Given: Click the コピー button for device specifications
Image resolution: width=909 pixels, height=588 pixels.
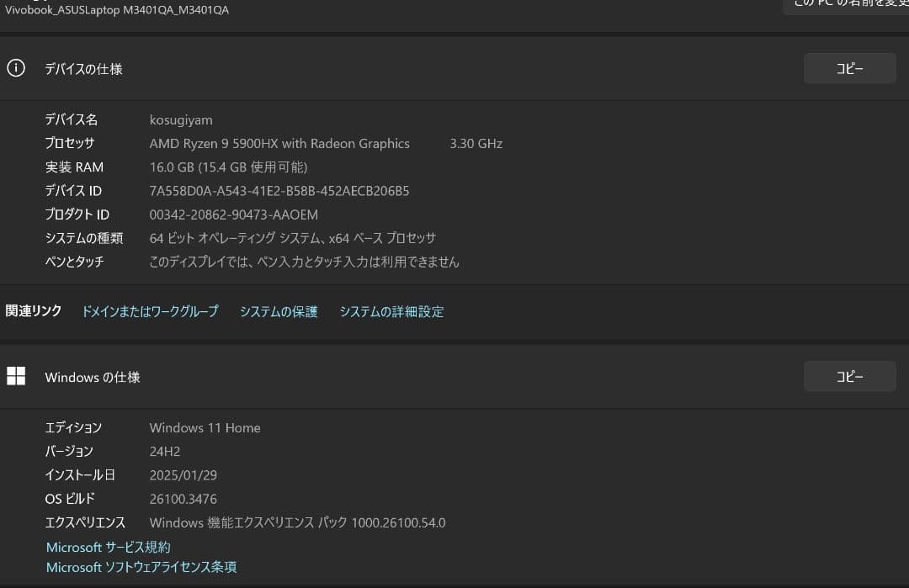Looking at the screenshot, I should 849,68.
